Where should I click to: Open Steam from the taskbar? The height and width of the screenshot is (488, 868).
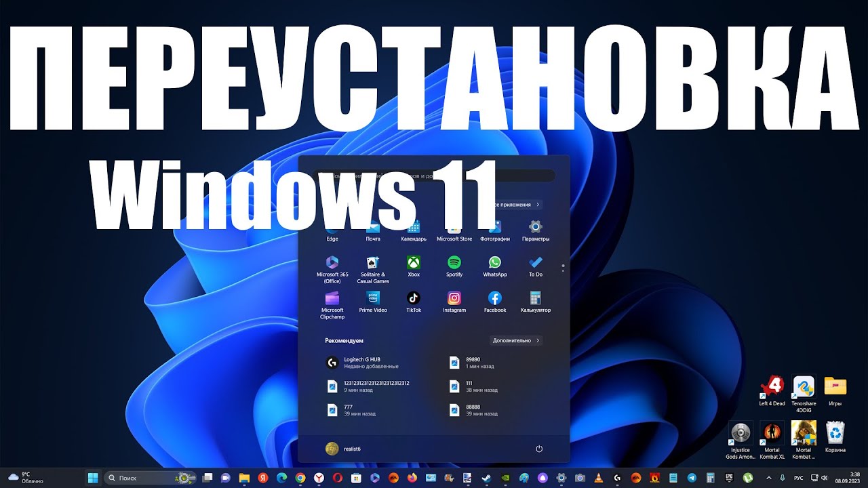click(x=486, y=478)
